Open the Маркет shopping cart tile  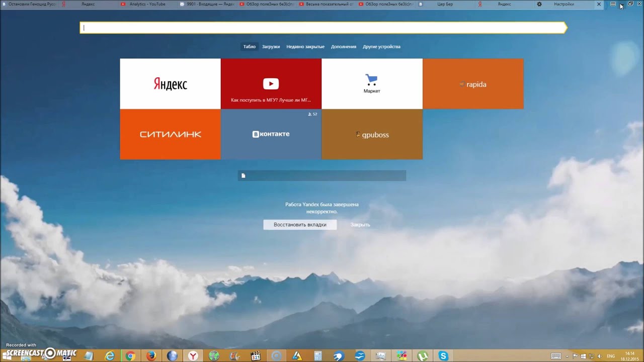(372, 83)
